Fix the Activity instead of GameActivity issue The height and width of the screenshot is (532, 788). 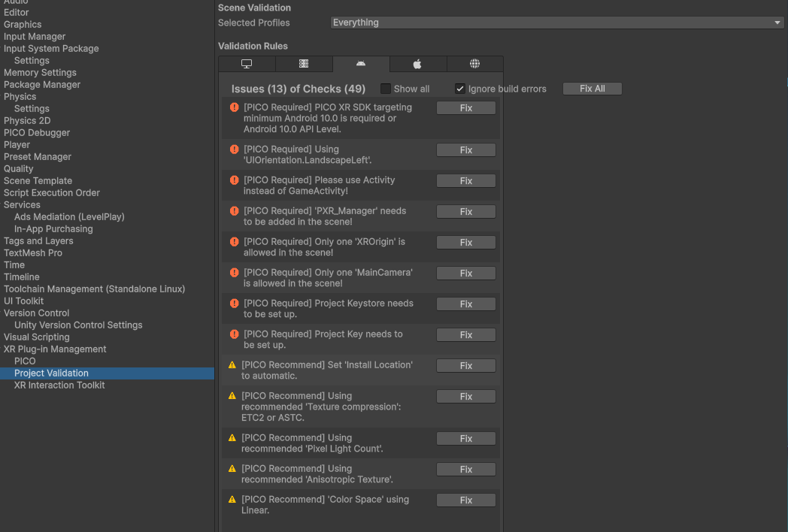click(x=466, y=181)
